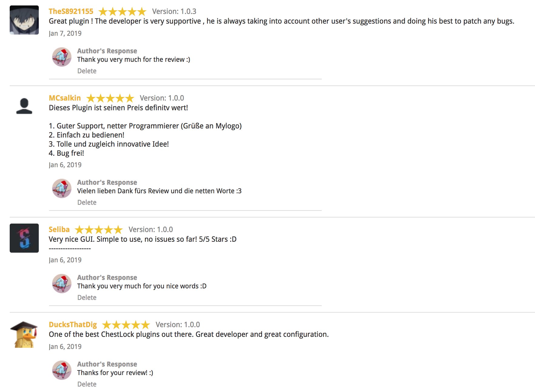Screen dimensions: 535x392
Task: Delete the response to Seliba's review
Action: click(87, 297)
